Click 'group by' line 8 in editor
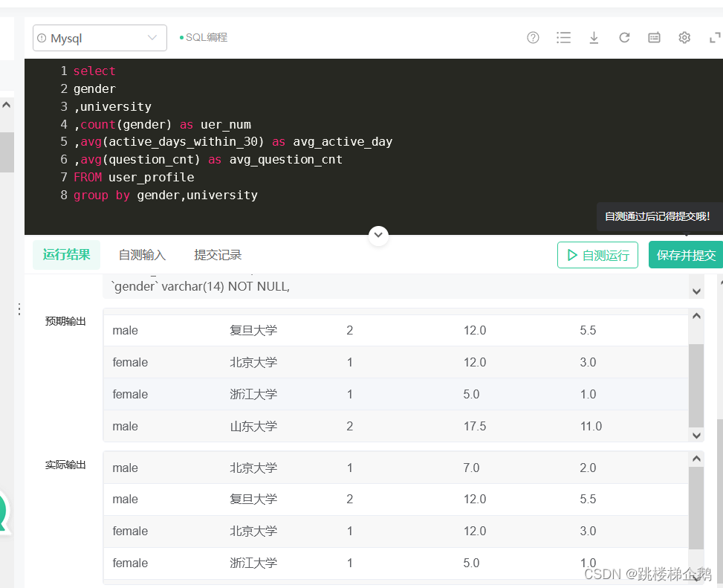723x588 pixels. [x=166, y=196]
